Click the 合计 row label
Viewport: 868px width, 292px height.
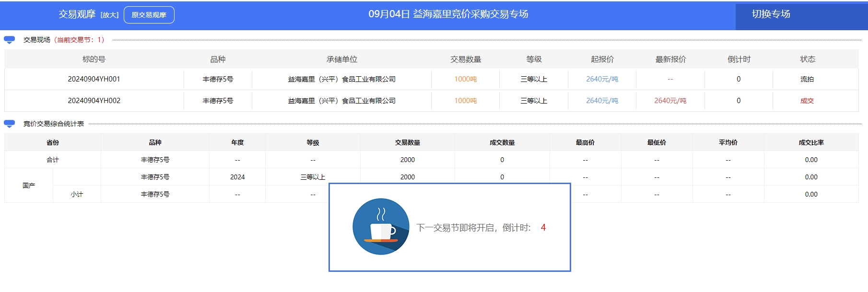(53, 160)
